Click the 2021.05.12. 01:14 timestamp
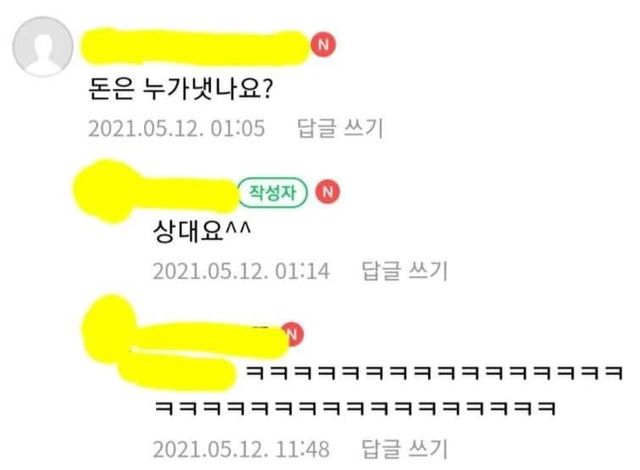The height and width of the screenshot is (470, 640). click(241, 271)
